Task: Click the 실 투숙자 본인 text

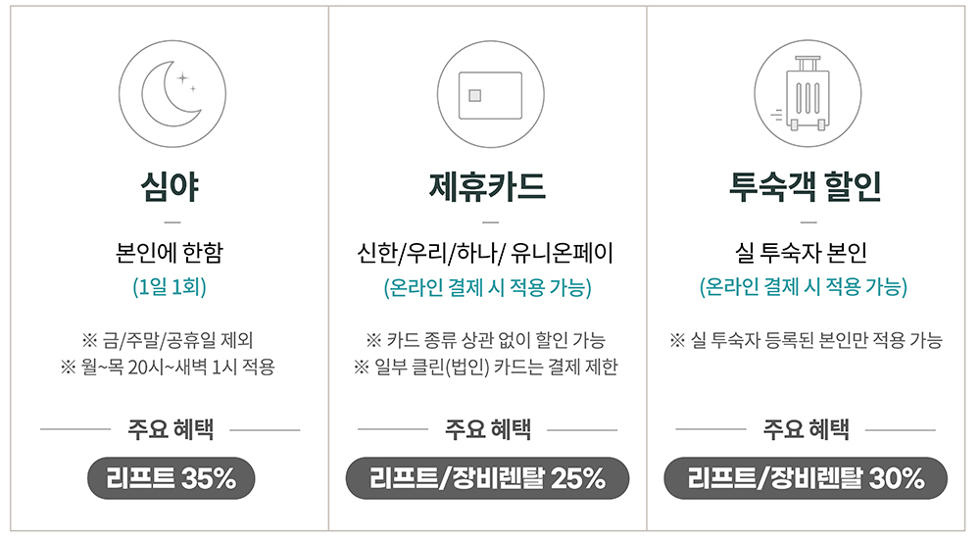Action: click(806, 254)
